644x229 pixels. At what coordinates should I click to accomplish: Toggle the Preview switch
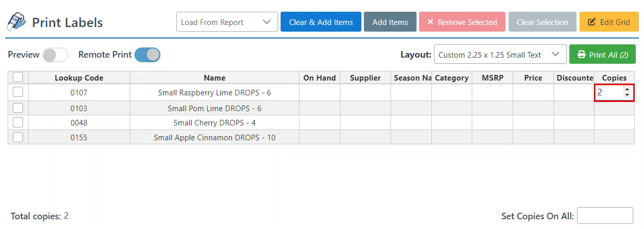pyautogui.click(x=55, y=55)
